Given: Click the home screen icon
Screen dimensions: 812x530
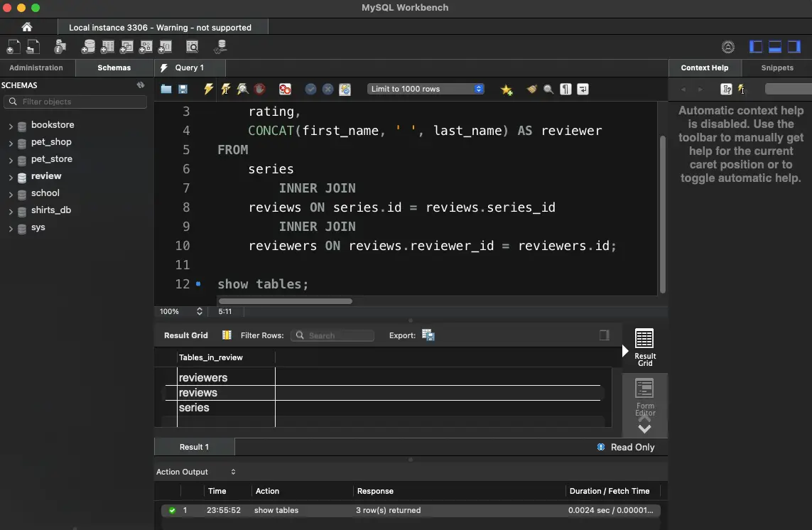Looking at the screenshot, I should 27,27.
